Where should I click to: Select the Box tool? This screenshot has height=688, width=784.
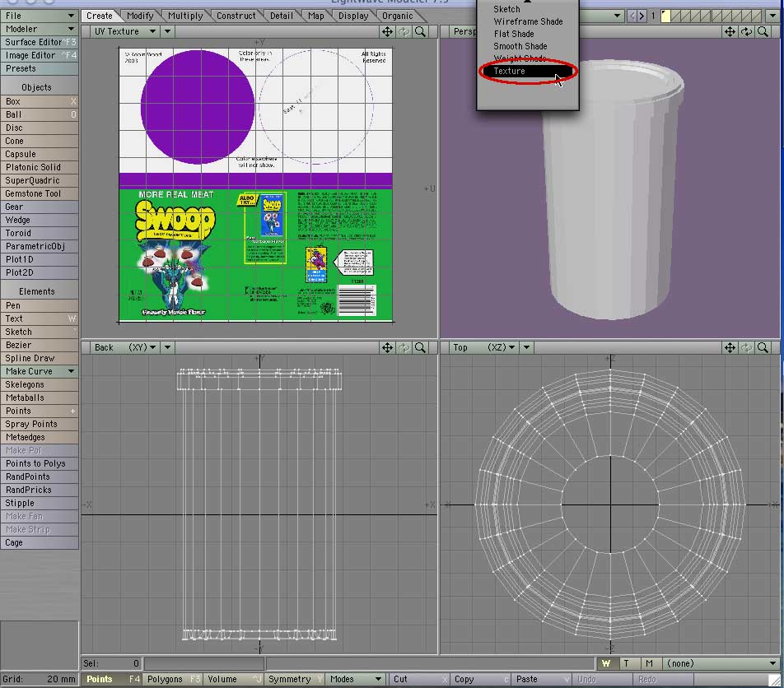[x=40, y=102]
